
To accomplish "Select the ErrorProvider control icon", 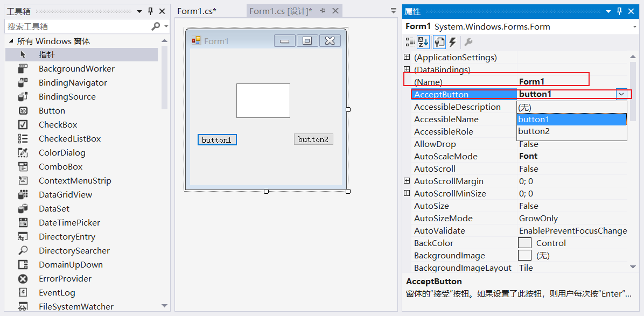I will [23, 279].
